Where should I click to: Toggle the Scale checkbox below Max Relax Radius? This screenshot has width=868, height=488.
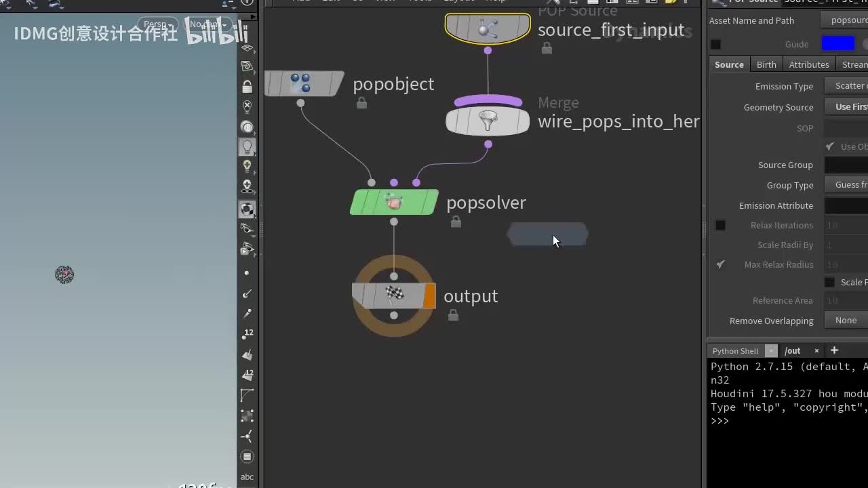(x=829, y=282)
